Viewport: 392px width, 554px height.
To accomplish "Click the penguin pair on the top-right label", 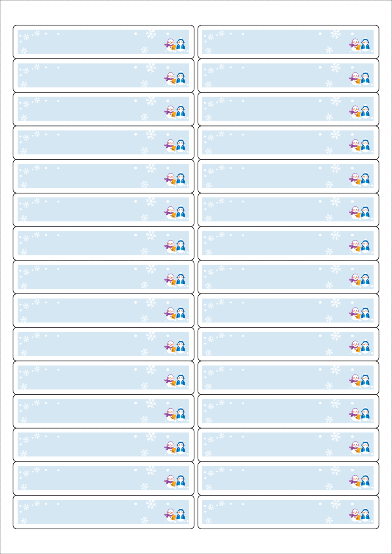I will (x=359, y=45).
